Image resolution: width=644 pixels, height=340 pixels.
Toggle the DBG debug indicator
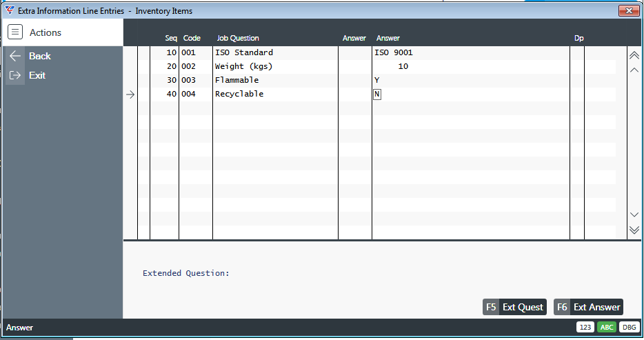coord(630,328)
